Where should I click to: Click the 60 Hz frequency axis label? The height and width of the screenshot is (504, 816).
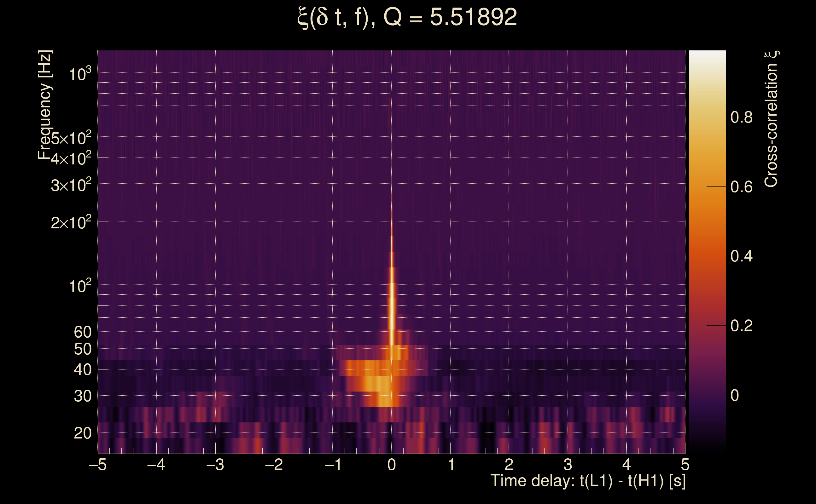(82, 332)
